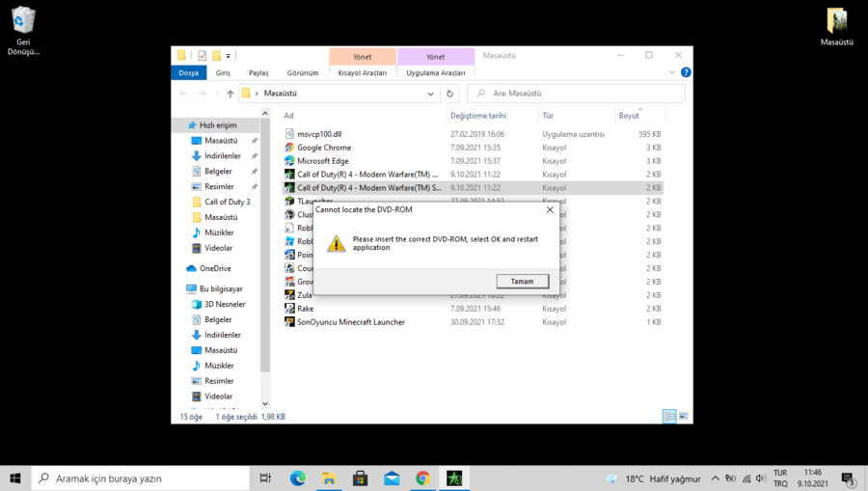Viewport: 868px width, 491px height.
Task: Click new folder icon in quick access toolbar
Action: (216, 55)
